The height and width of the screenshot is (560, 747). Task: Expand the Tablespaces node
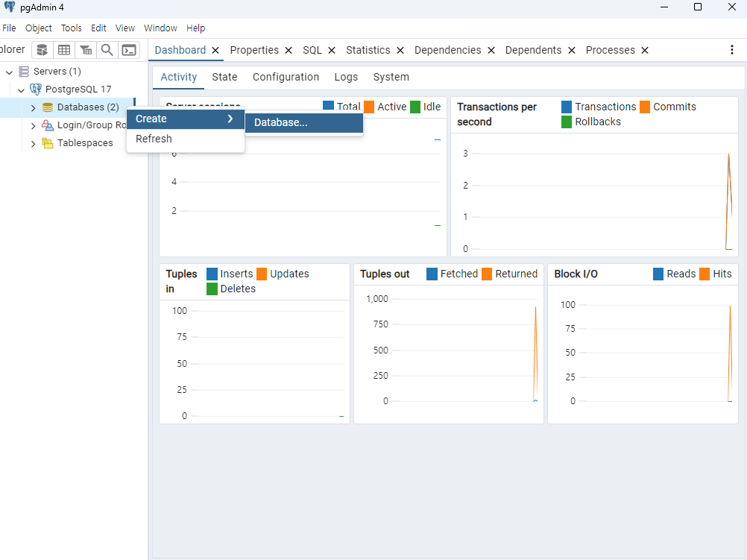33,143
